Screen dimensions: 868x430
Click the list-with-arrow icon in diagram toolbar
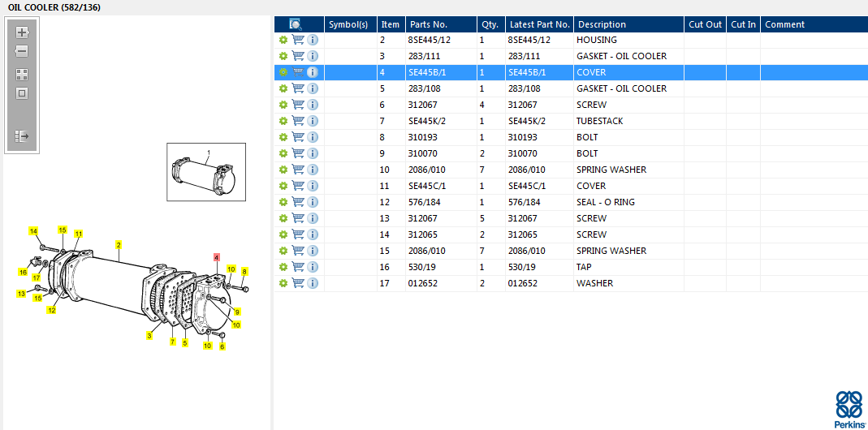[22, 136]
